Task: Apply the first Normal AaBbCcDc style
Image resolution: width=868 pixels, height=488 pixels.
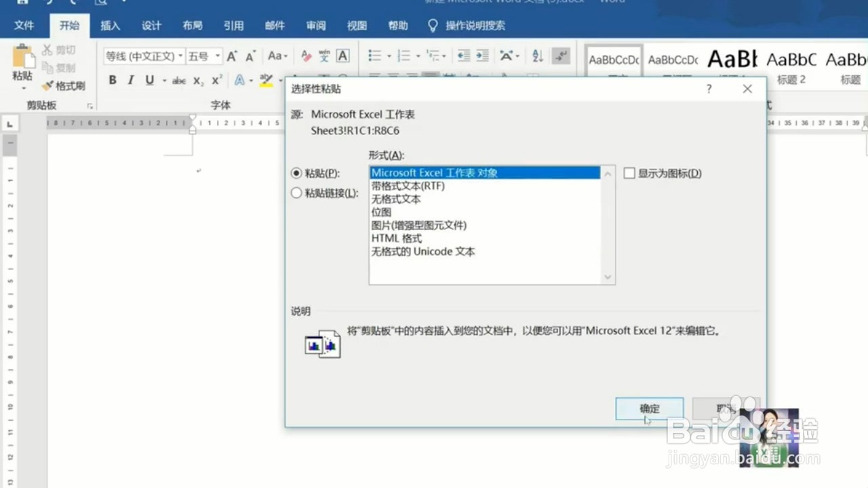Action: 614,68
